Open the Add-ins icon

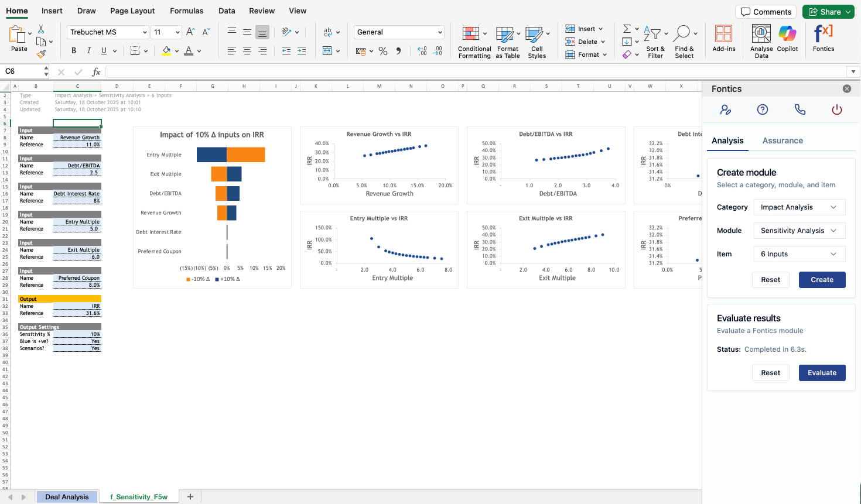(723, 34)
